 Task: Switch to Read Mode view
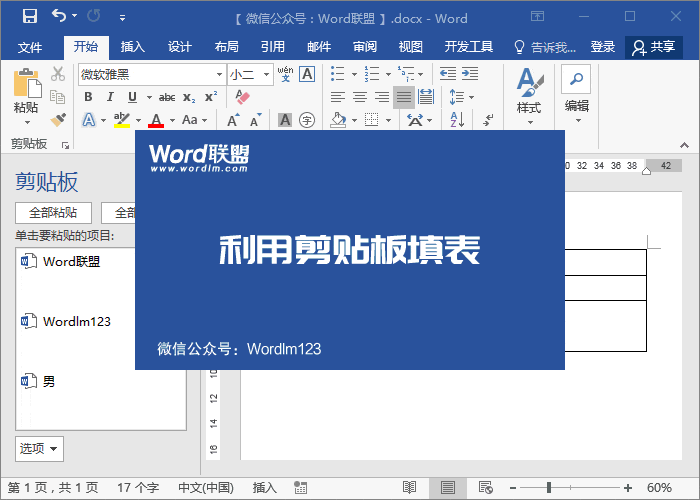409,488
